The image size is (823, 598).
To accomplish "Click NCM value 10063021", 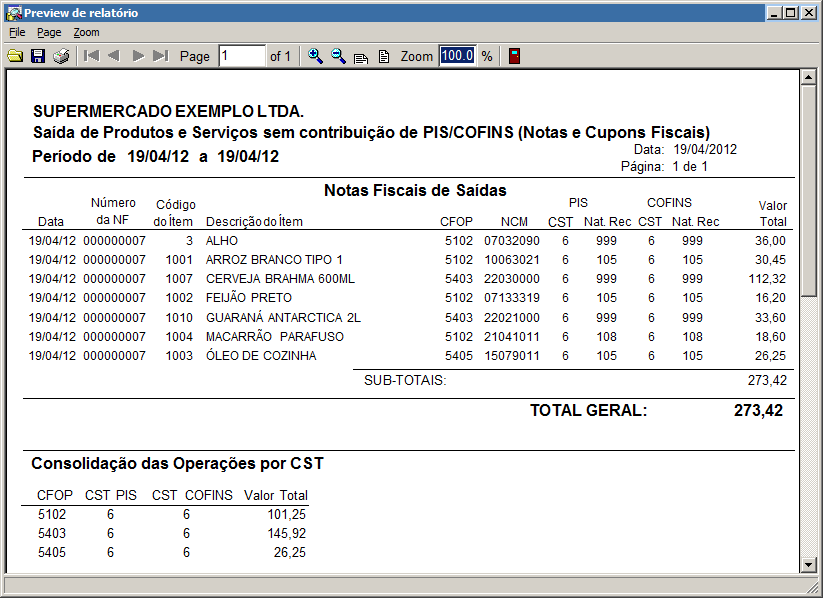I will [512, 259].
